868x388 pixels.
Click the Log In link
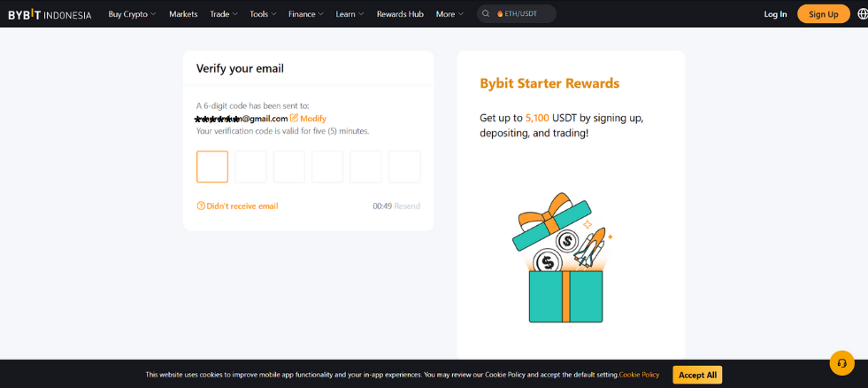(775, 14)
